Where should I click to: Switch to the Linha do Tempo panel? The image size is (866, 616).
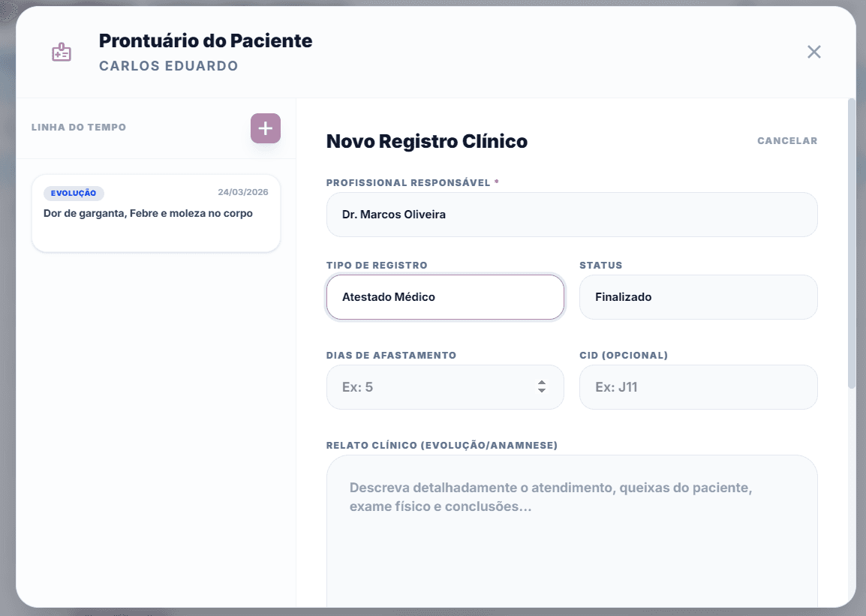pyautogui.click(x=78, y=128)
